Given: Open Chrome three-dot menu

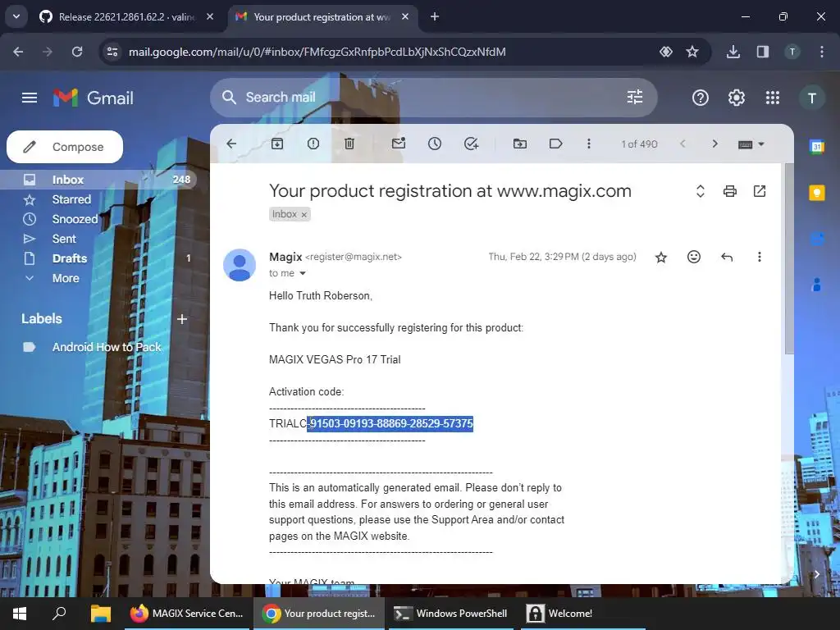Looking at the screenshot, I should 821,52.
